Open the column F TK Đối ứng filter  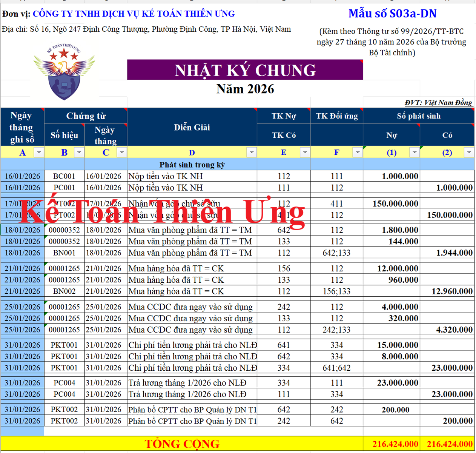pyautogui.click(x=357, y=152)
